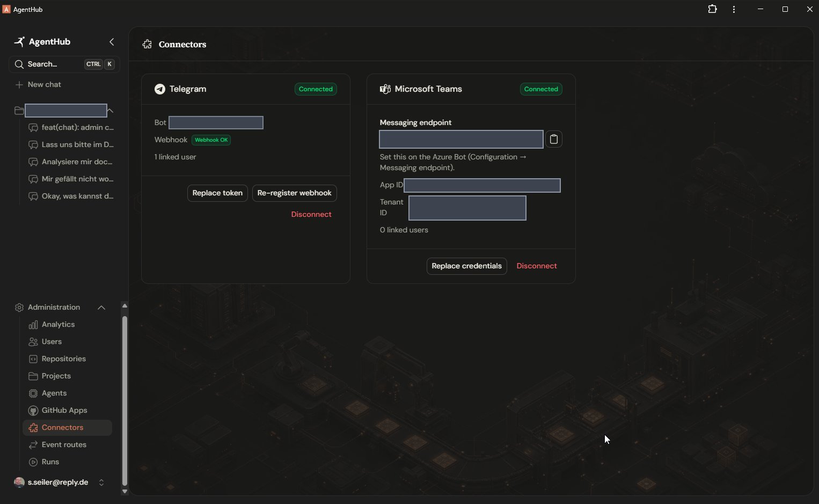Click Re-register webhook button
The image size is (819, 504).
[294, 193]
